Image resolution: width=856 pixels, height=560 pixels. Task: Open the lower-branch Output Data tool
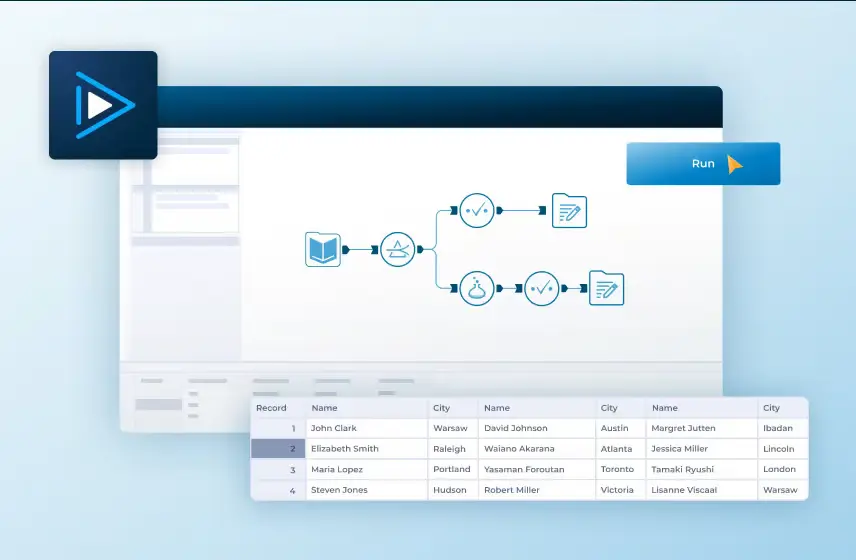(606, 288)
